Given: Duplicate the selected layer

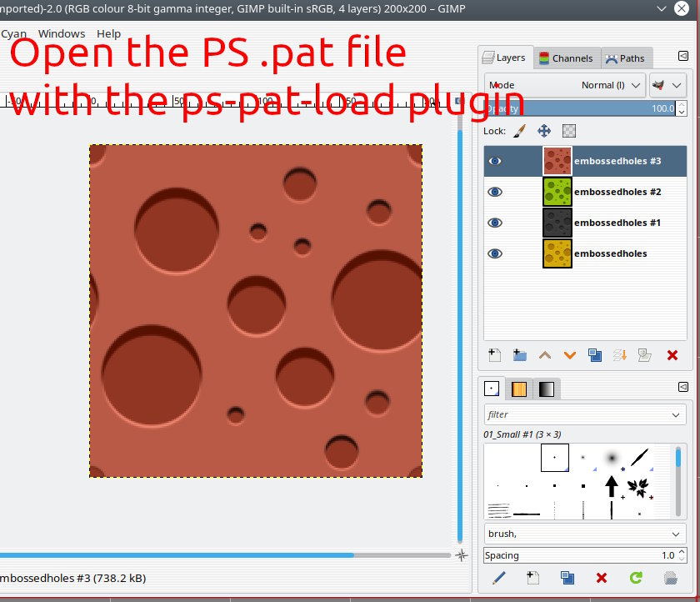Looking at the screenshot, I should (x=595, y=355).
